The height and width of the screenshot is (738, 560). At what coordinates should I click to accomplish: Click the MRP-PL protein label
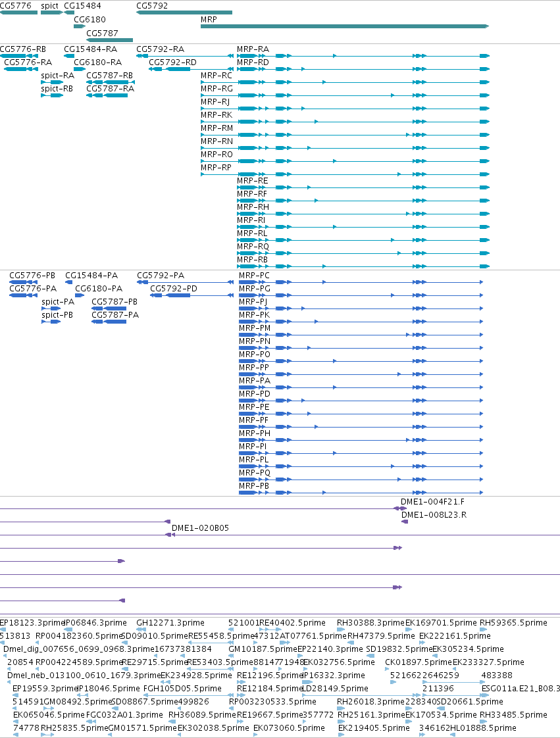point(254,460)
